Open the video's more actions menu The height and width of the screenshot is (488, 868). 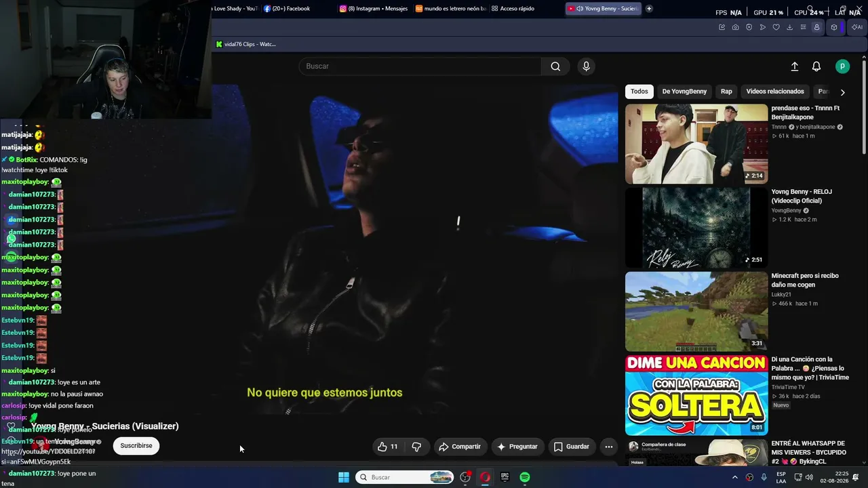tap(608, 447)
